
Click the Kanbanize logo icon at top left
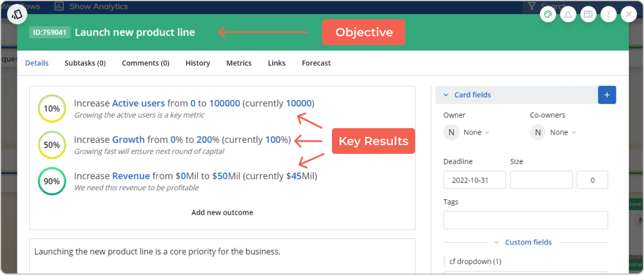pyautogui.click(x=17, y=15)
